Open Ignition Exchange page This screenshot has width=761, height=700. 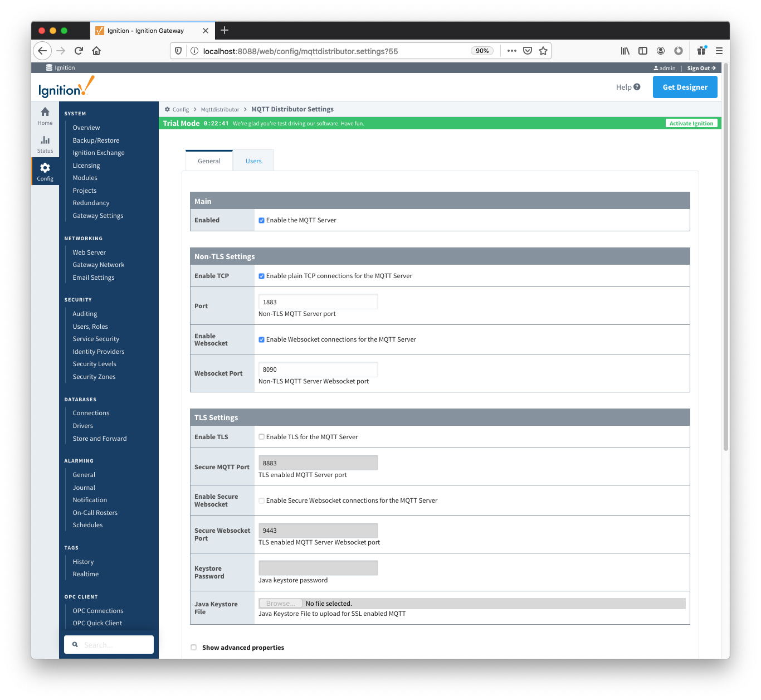point(99,153)
